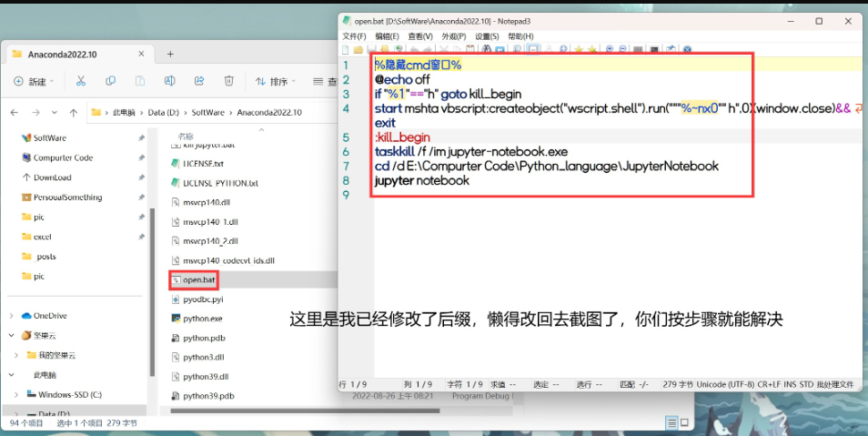Expand the OneDrive tree node
The width and height of the screenshot is (868, 436).
(x=11, y=316)
